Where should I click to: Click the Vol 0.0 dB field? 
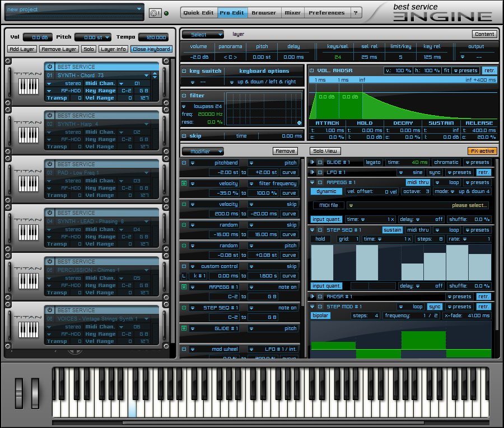click(38, 37)
